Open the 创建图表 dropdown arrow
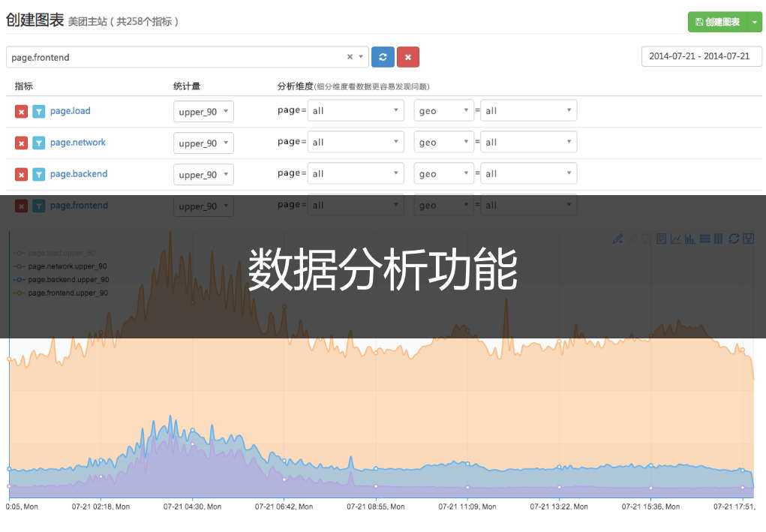Image resolution: width=766 pixels, height=532 pixels. click(755, 21)
